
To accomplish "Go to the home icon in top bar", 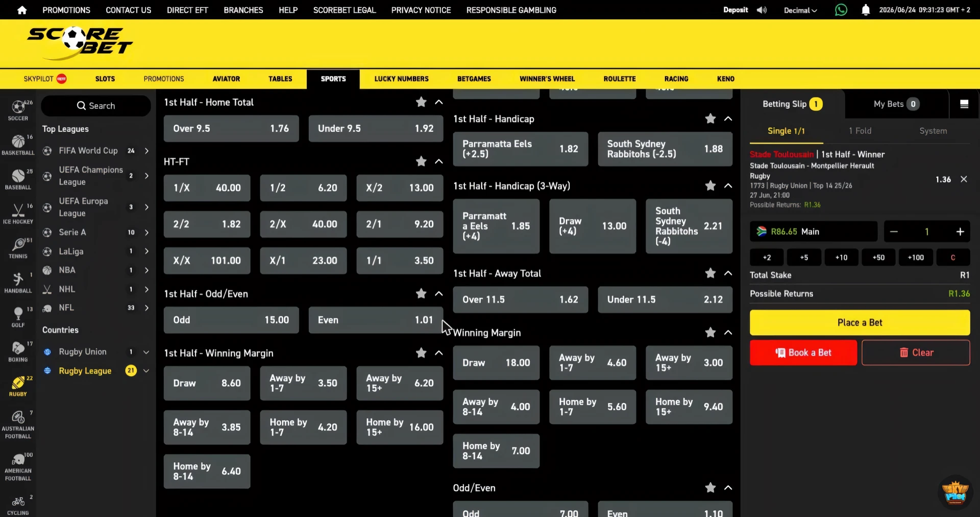I will click(21, 10).
